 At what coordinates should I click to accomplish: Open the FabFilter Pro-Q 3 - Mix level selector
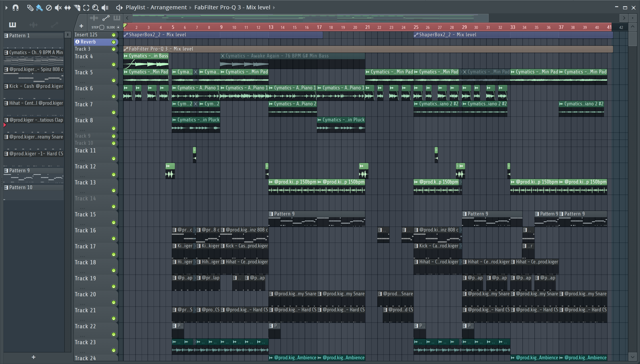coord(232,8)
